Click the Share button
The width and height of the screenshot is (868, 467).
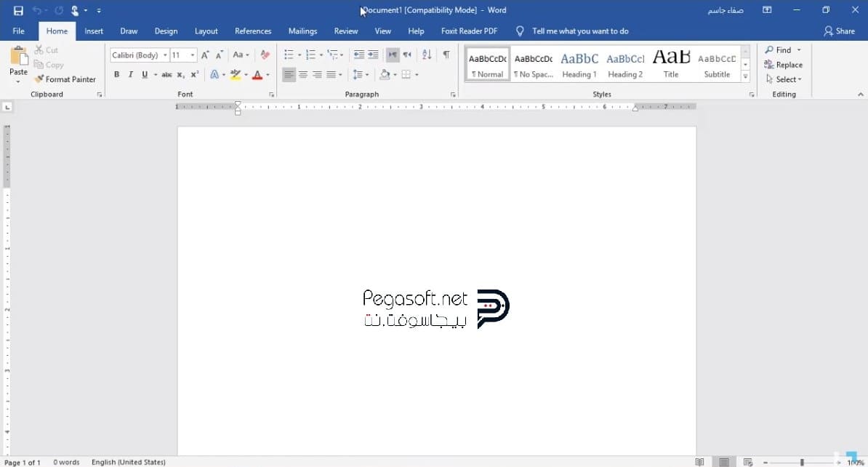pos(839,31)
